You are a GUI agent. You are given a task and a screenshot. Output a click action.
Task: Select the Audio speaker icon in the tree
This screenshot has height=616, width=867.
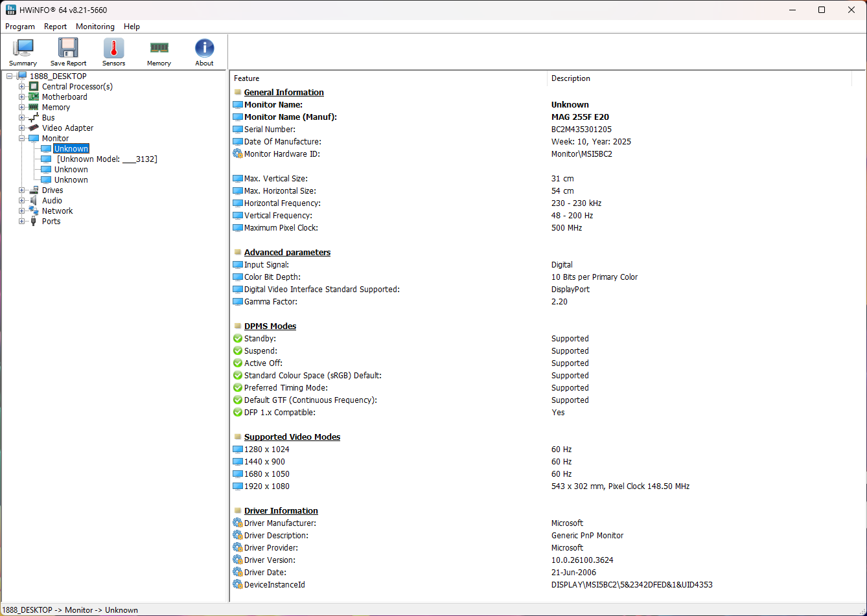34,201
